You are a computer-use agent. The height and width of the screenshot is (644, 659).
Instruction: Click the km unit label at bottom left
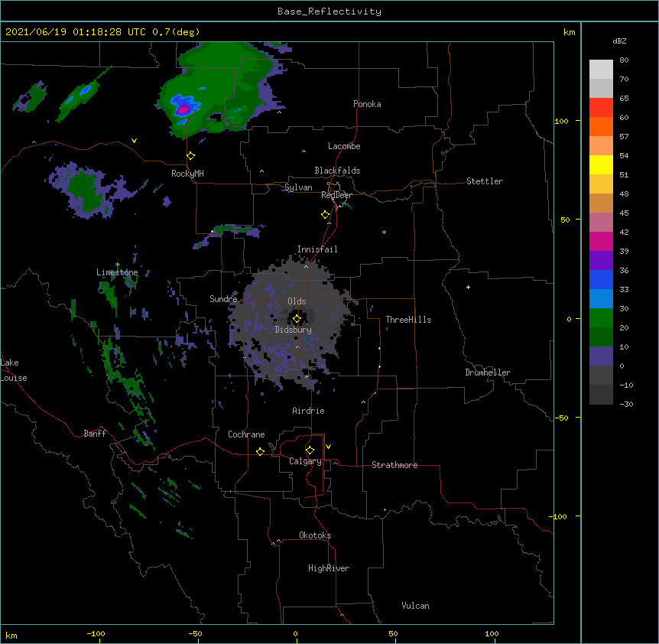tap(11, 636)
